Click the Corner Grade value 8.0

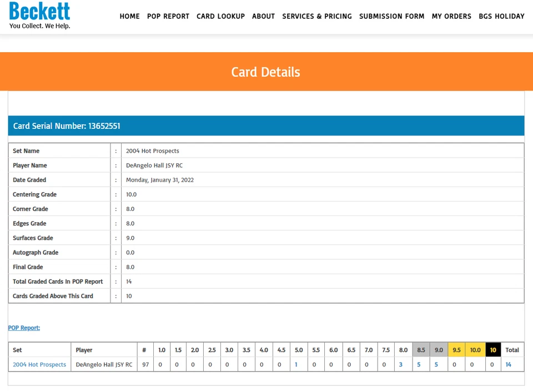[130, 209]
